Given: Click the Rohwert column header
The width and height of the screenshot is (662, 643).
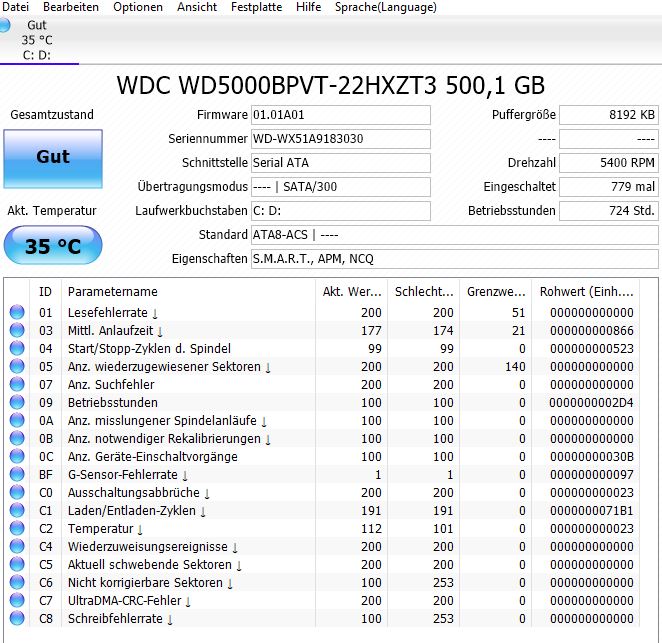Looking at the screenshot, I should point(586,292).
